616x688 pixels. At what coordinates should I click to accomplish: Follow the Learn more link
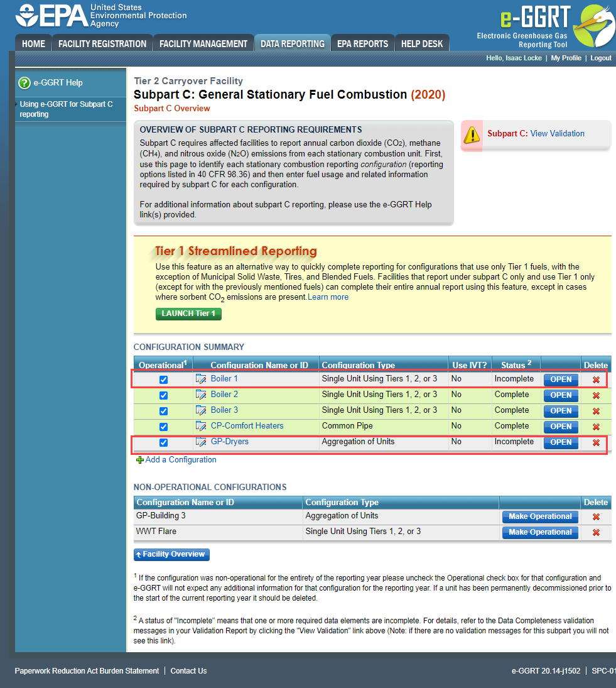click(328, 297)
